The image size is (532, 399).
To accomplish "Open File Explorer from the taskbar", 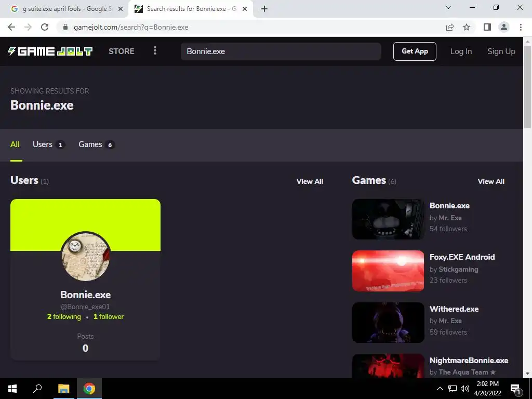I will (x=63, y=389).
